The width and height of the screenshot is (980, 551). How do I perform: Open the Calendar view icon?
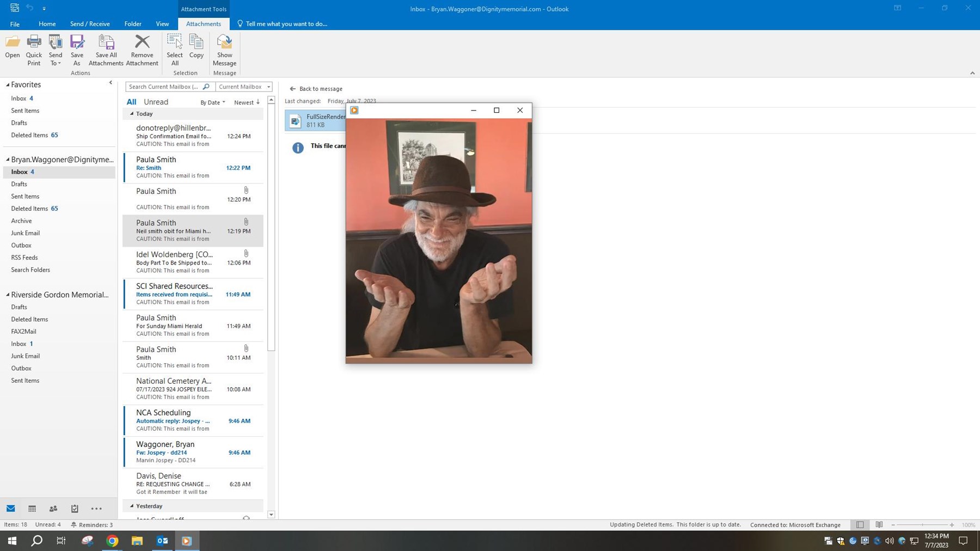32,509
